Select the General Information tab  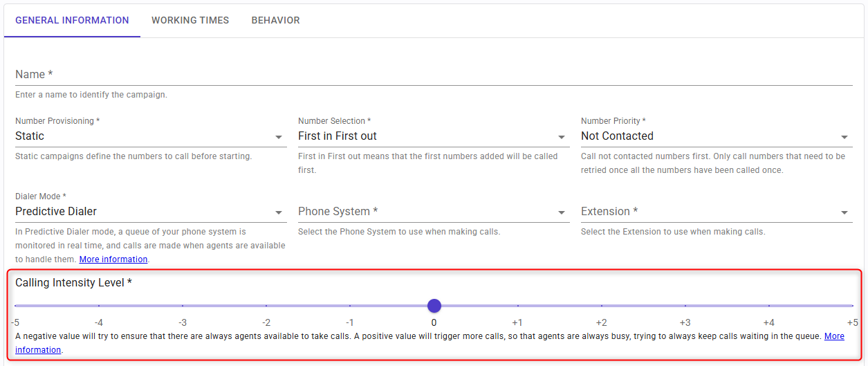(x=72, y=20)
